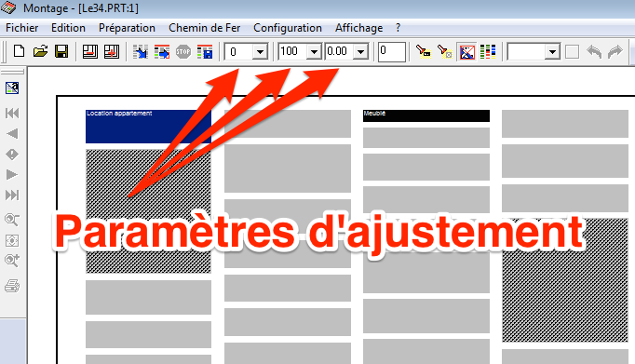Click the printer icon in sidebar
Screen dimensions: 635x364
point(12,286)
